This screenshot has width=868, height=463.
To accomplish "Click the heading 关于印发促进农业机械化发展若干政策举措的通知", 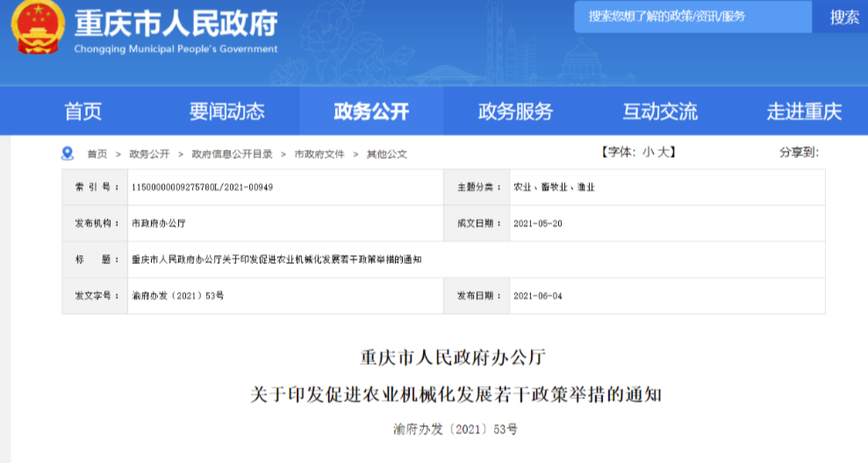I will (x=456, y=395).
